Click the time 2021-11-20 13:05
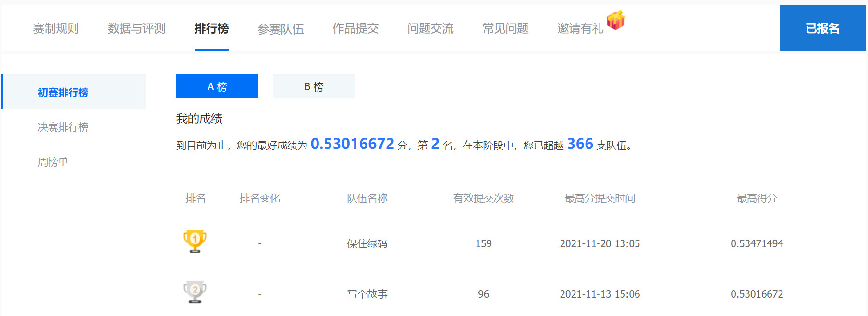Image resolution: width=868 pixels, height=316 pixels. tap(600, 243)
